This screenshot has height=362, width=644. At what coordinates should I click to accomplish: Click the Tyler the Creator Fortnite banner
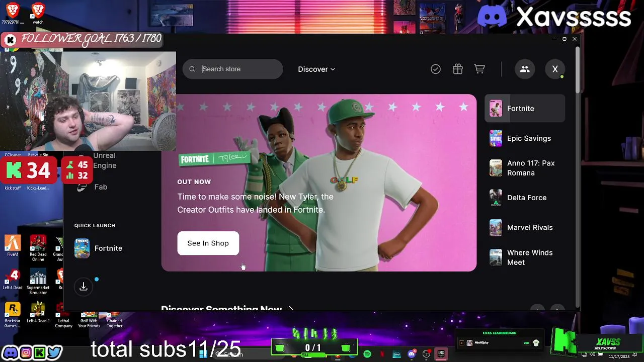click(x=319, y=183)
